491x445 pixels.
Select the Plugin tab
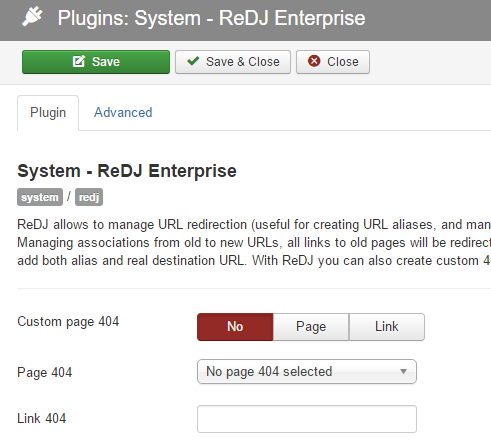pyautogui.click(x=48, y=113)
